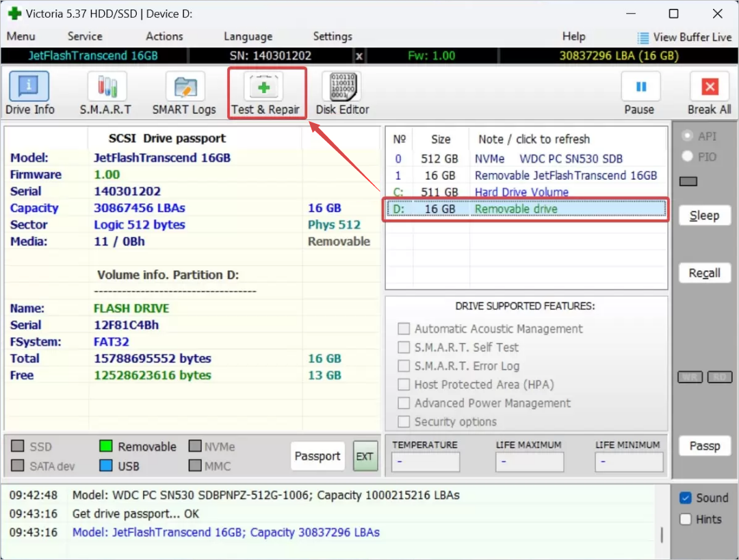The height and width of the screenshot is (560, 739).
Task: Toggle S.M.A.R.T. Self Test checkbox
Action: point(404,347)
